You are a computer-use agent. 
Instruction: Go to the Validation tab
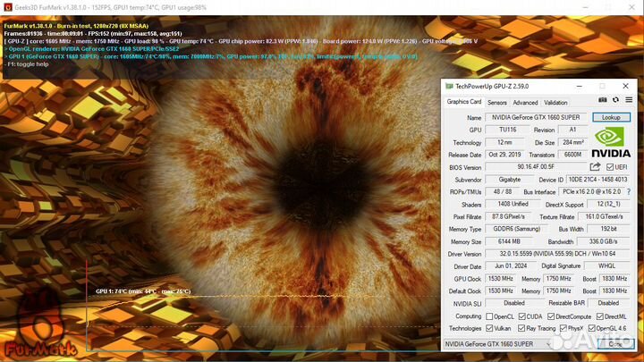coord(555,103)
